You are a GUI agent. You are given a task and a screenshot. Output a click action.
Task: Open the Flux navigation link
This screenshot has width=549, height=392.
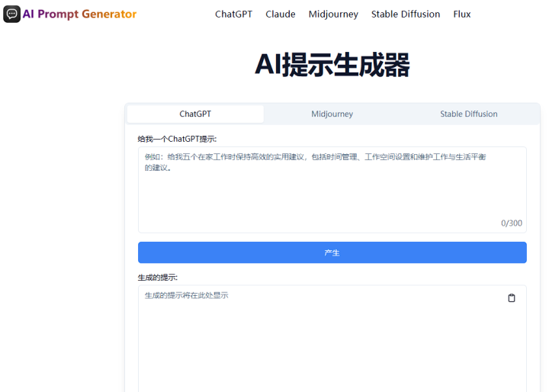point(461,14)
